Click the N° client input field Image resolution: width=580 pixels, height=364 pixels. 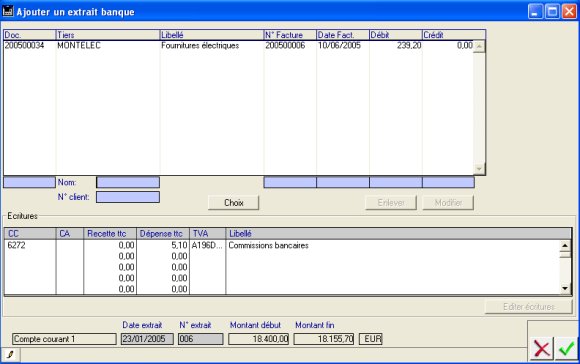tap(128, 197)
